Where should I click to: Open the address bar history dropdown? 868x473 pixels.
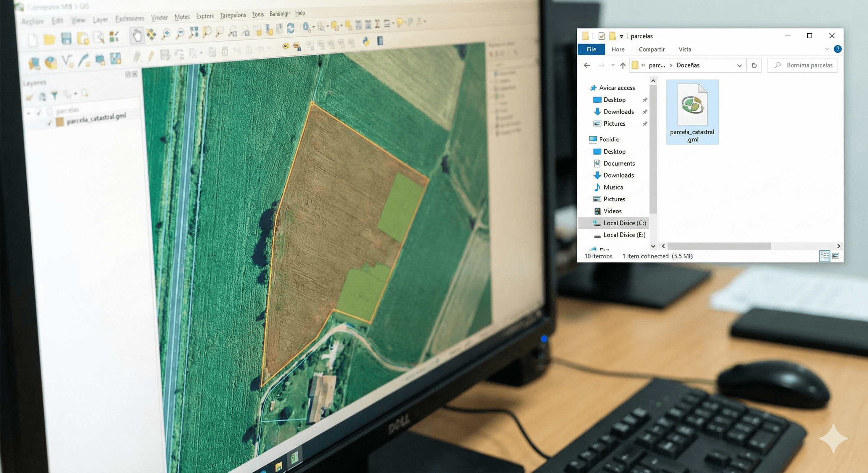click(739, 65)
